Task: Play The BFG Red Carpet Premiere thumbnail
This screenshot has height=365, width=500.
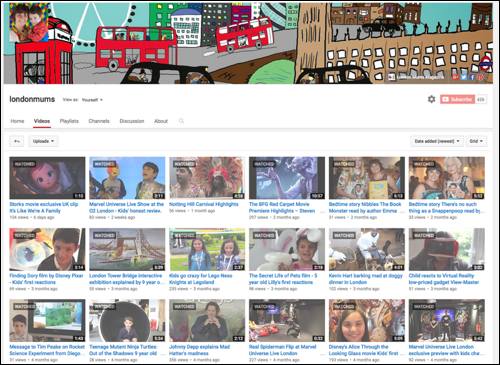Action: pyautogui.click(x=287, y=178)
